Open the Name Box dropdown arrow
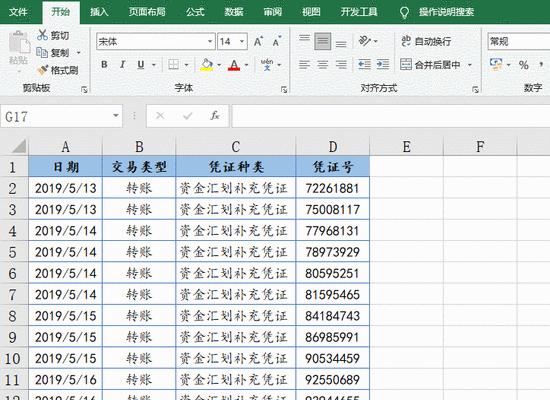The width and height of the screenshot is (550, 400). pyautogui.click(x=116, y=115)
